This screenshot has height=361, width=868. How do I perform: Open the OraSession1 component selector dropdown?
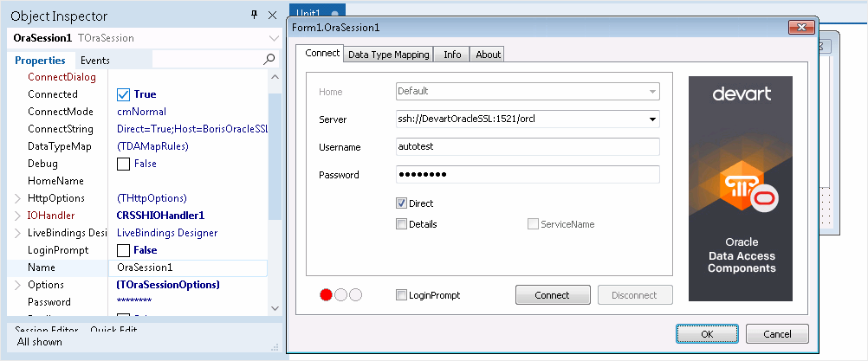tap(274, 38)
